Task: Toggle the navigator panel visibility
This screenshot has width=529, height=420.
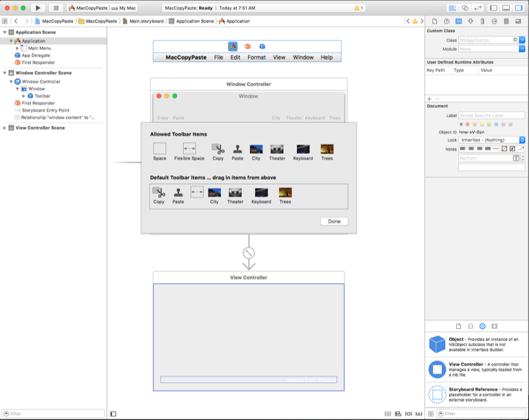Action: 494,9
